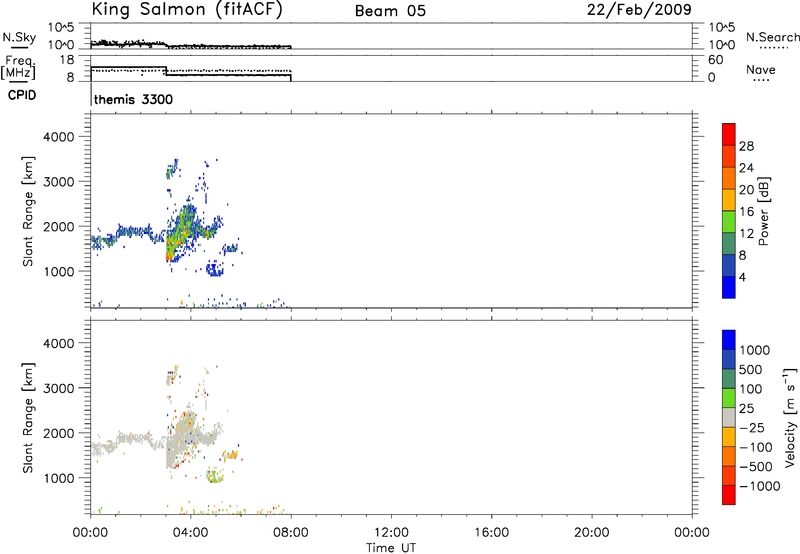Select the CPID row label
The image size is (800, 554).
tap(22, 95)
